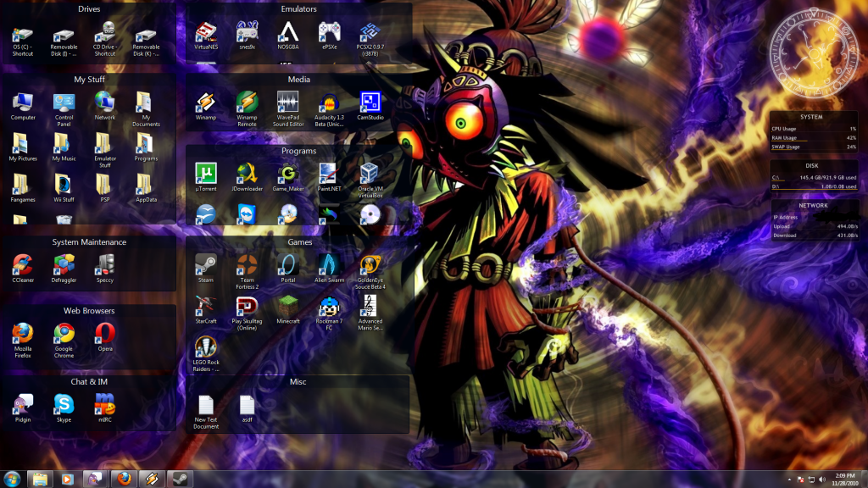The height and width of the screenshot is (488, 868).
Task: Open µTorrent in Programs group
Action: coord(206,178)
